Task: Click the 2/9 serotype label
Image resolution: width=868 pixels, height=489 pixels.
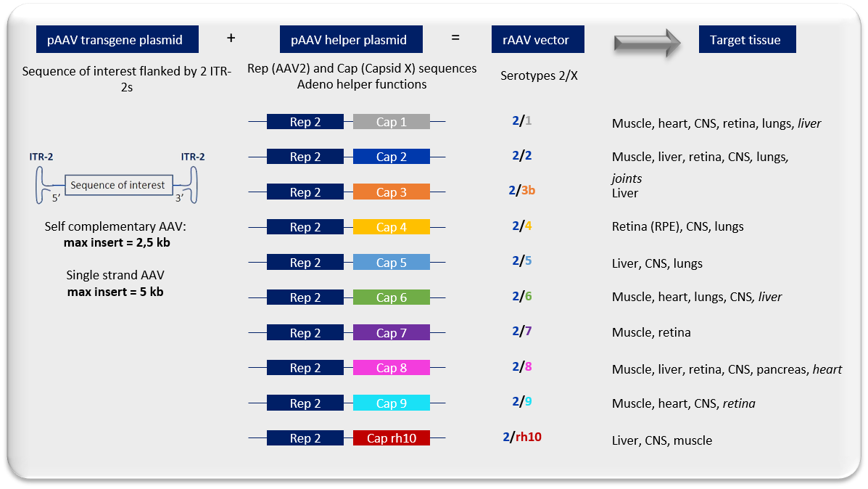Action: point(522,401)
